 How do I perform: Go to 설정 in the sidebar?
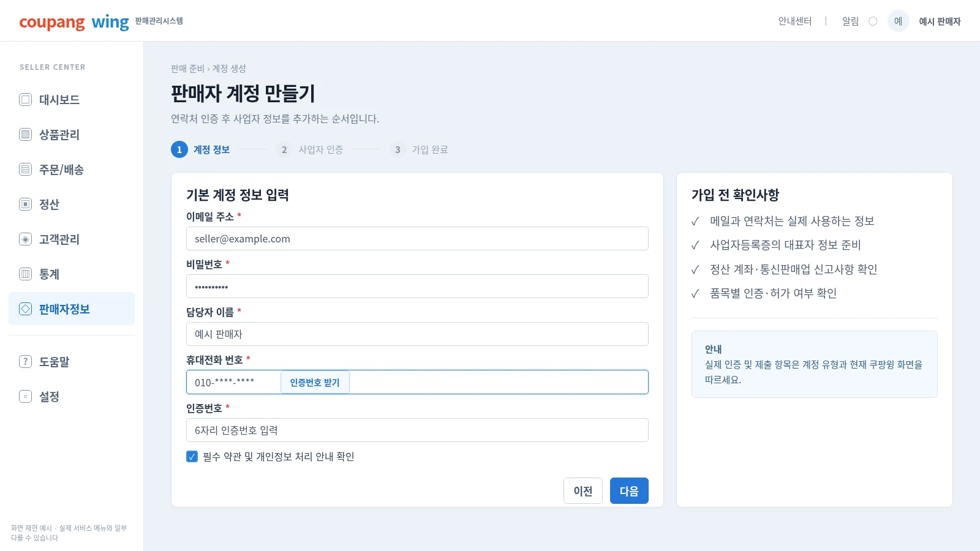72,396
